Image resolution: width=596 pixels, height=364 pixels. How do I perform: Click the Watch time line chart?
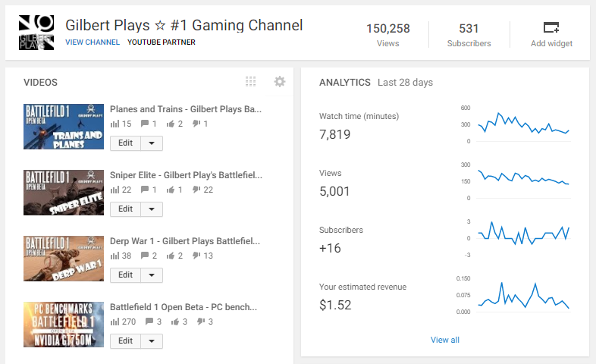tap(523, 124)
